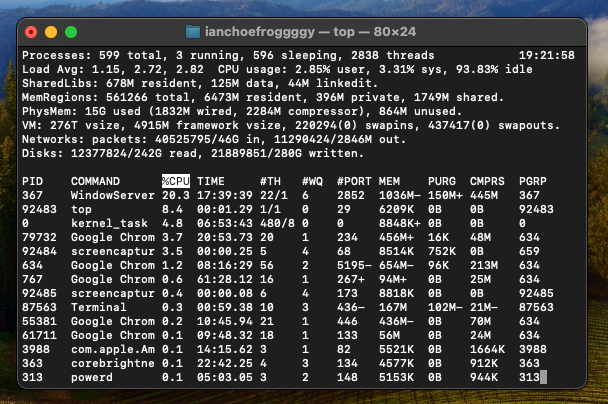Click the highlighted %CPU column header

[x=175, y=181]
